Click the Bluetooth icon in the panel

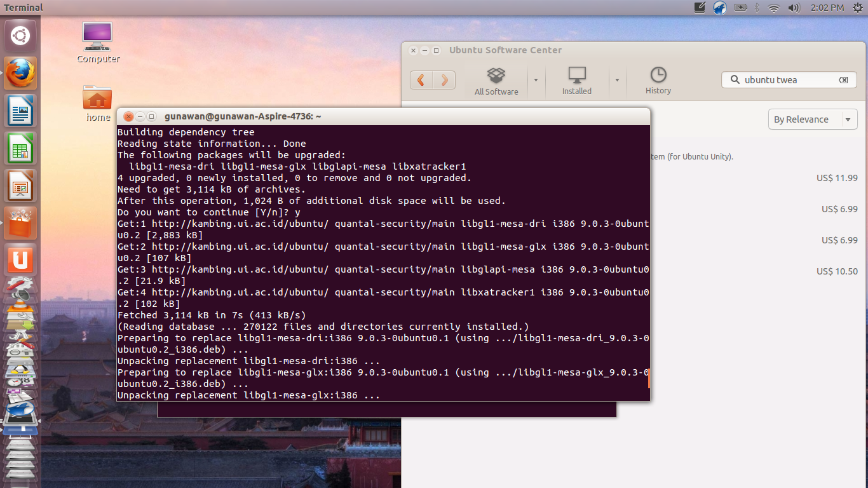pyautogui.click(x=756, y=8)
